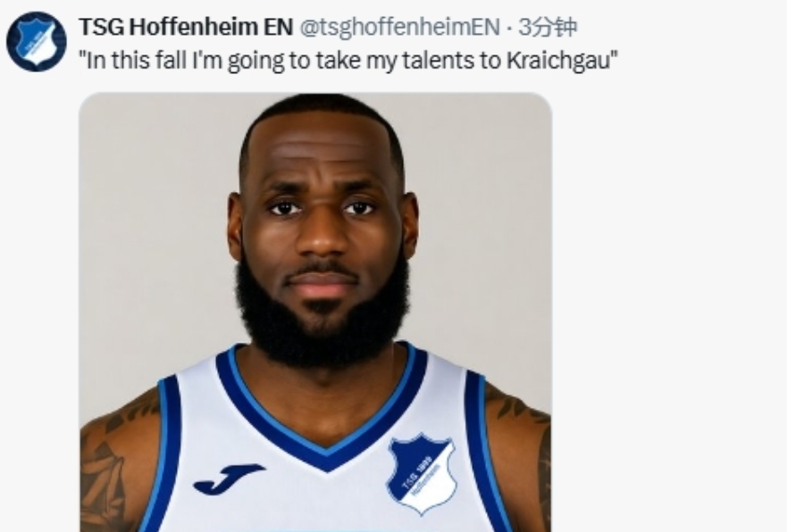Click the dot separator before the timestamp
The image size is (787, 532).
click(x=509, y=27)
